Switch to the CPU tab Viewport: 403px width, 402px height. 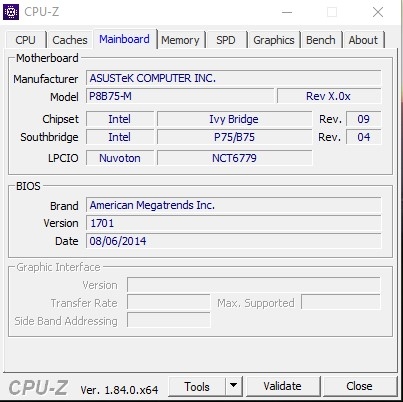point(25,40)
